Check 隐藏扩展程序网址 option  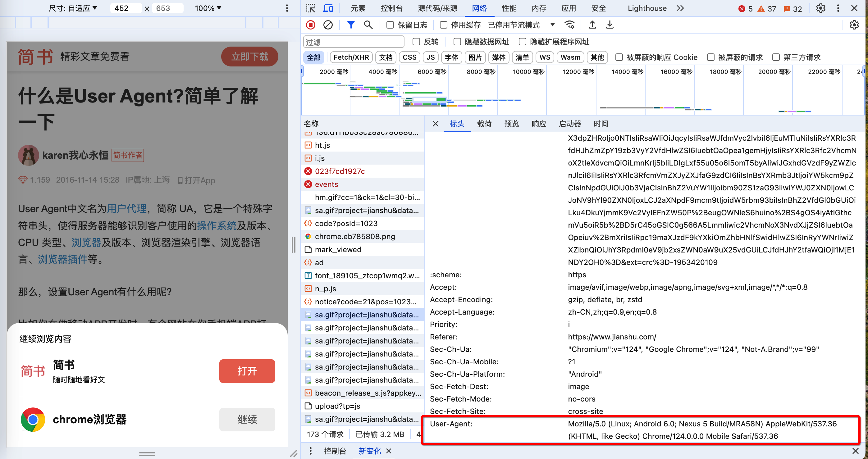point(522,42)
